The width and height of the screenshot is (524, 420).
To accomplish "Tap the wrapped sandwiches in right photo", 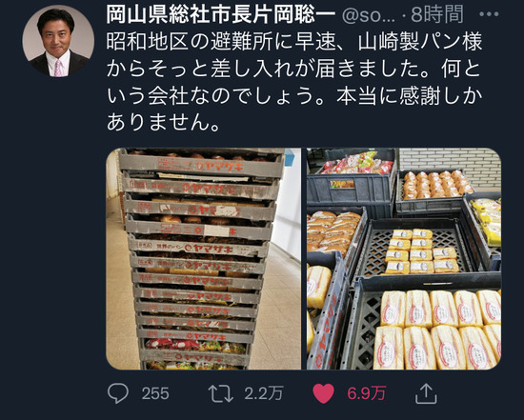I will tap(438, 330).
